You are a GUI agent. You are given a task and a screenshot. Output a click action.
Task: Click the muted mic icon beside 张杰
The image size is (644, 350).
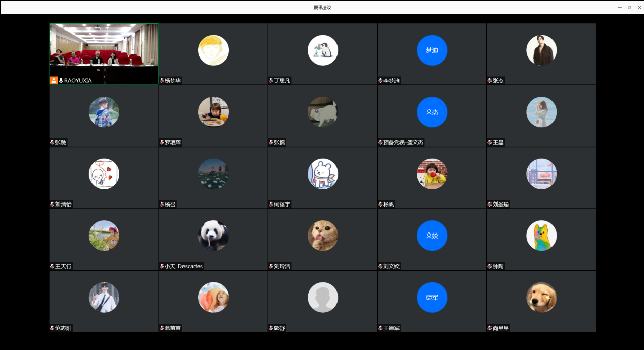489,80
